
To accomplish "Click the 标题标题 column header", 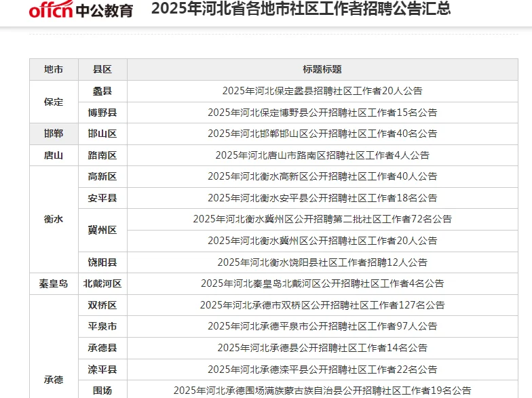I will point(322,69).
